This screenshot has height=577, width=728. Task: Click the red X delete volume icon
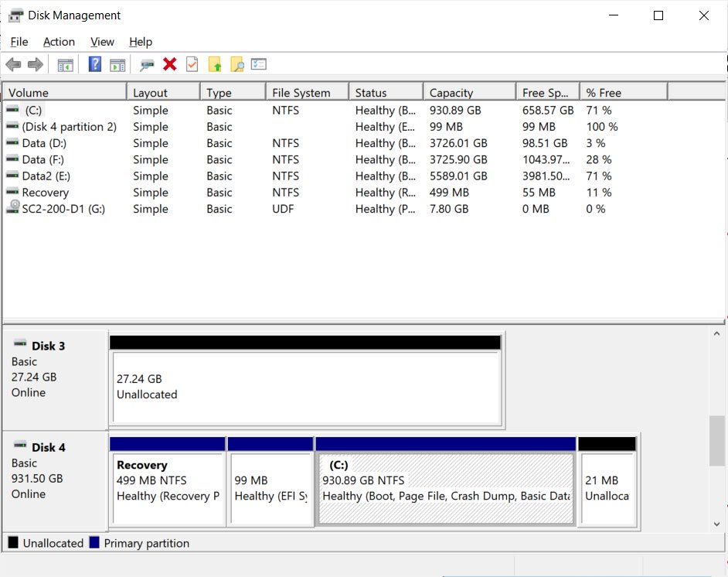pyautogui.click(x=169, y=63)
